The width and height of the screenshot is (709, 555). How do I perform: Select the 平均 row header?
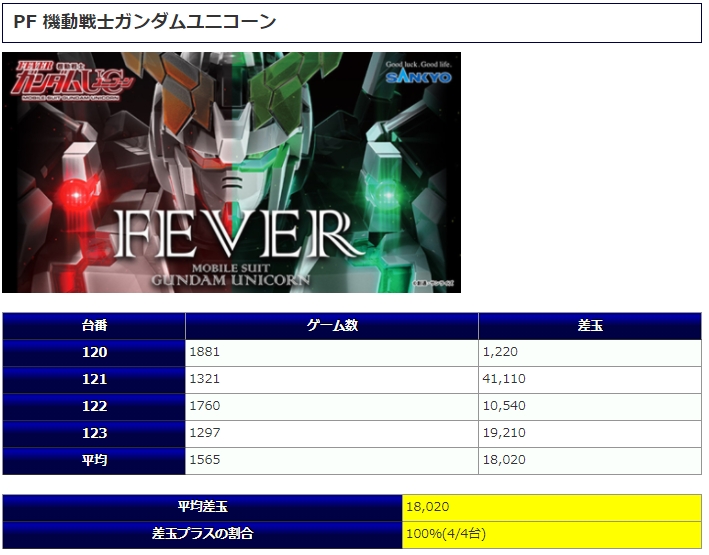pos(94,461)
